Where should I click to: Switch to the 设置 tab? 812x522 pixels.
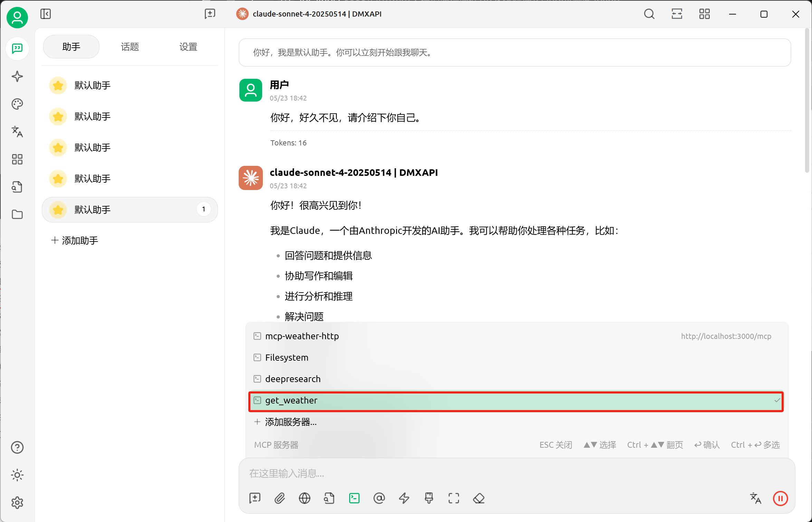click(188, 47)
